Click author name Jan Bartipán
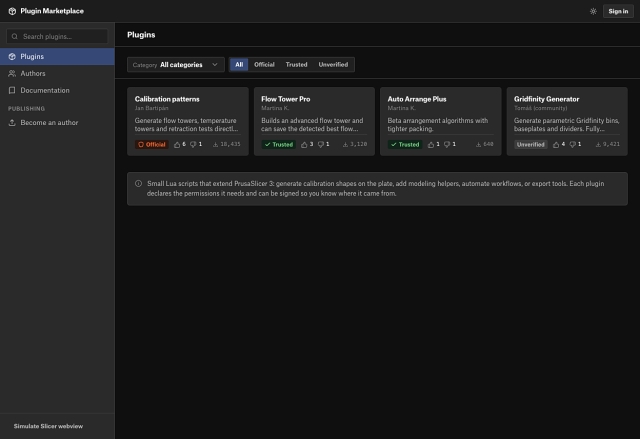This screenshot has width=640, height=439. [x=151, y=108]
